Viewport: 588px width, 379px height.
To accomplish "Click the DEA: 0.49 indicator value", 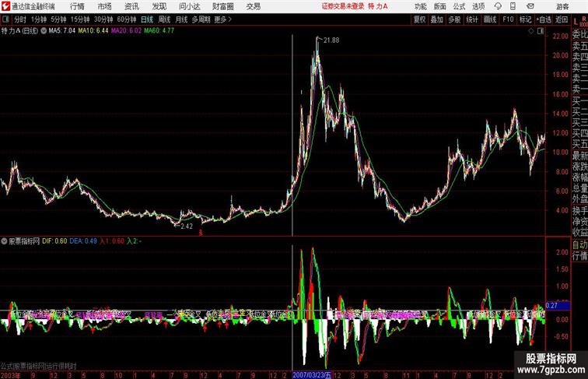I will click(x=83, y=241).
